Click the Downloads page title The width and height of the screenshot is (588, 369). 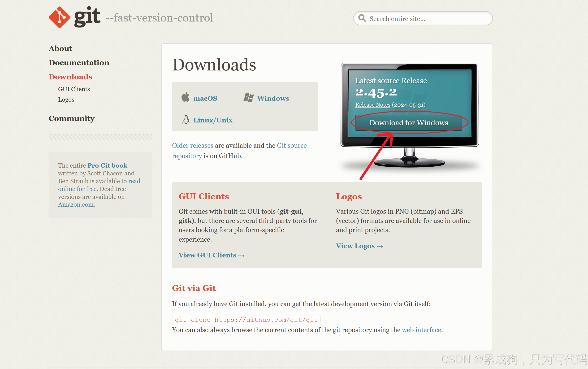tap(214, 65)
